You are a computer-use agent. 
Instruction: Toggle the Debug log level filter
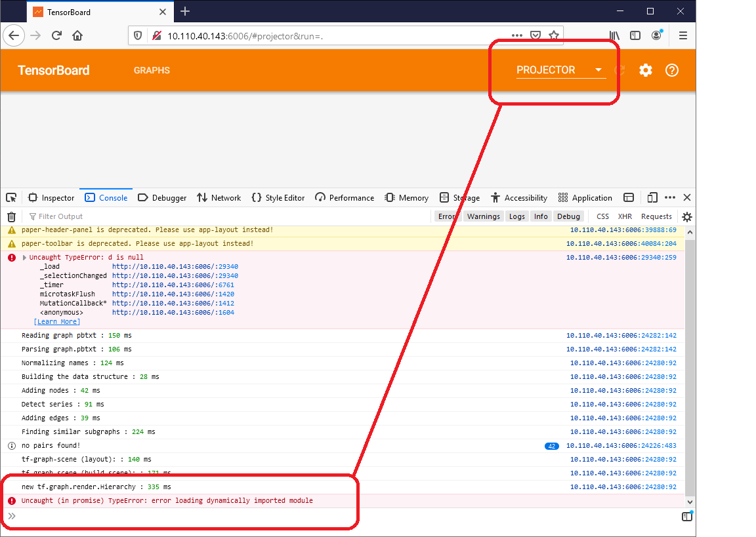(x=568, y=216)
